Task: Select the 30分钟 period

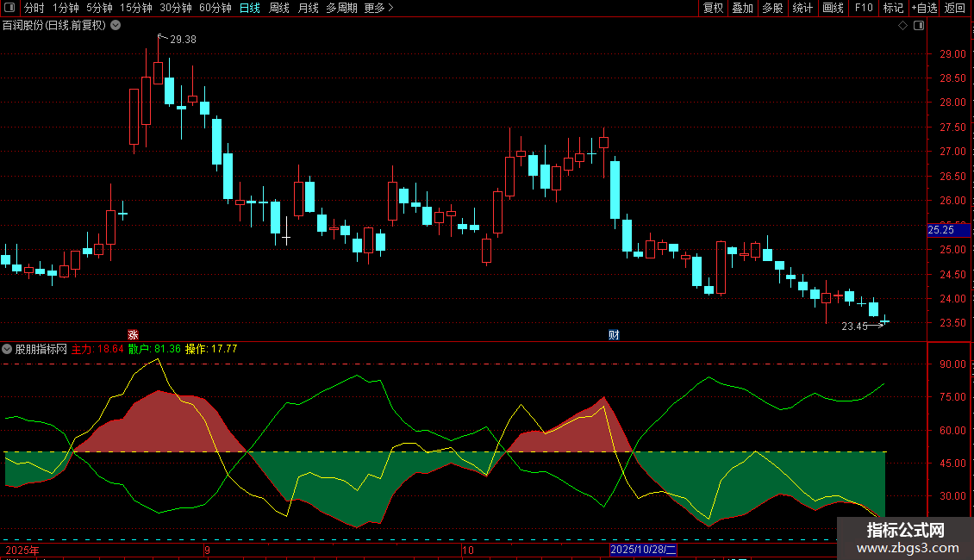Action: coord(176,8)
